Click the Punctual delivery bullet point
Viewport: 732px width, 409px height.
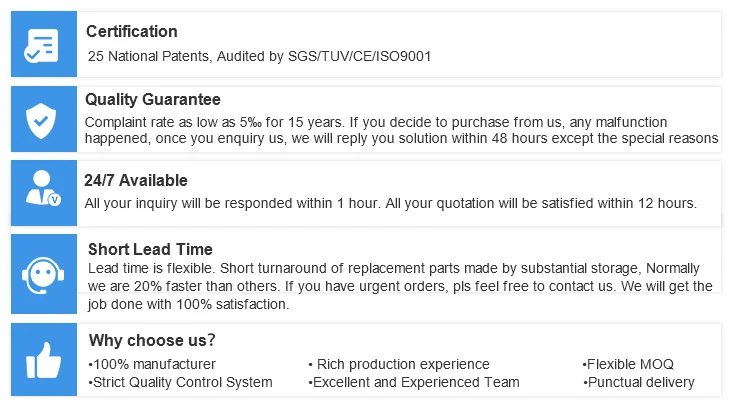tap(638, 382)
